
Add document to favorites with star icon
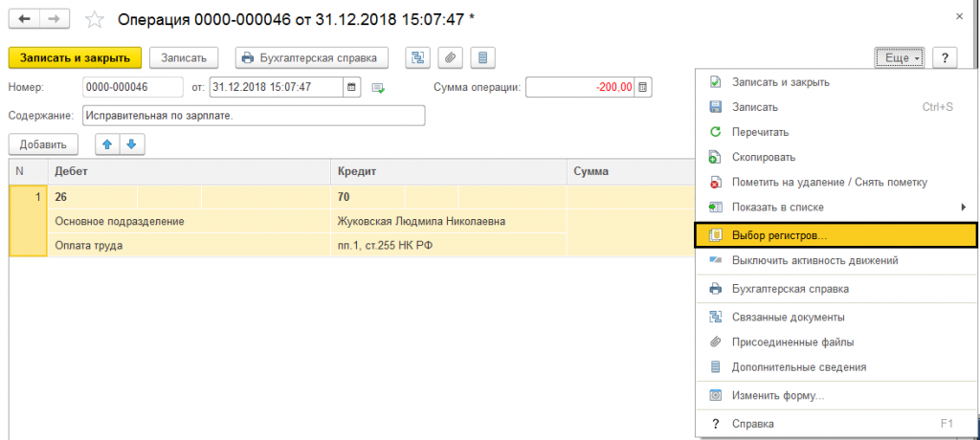pyautogui.click(x=94, y=18)
